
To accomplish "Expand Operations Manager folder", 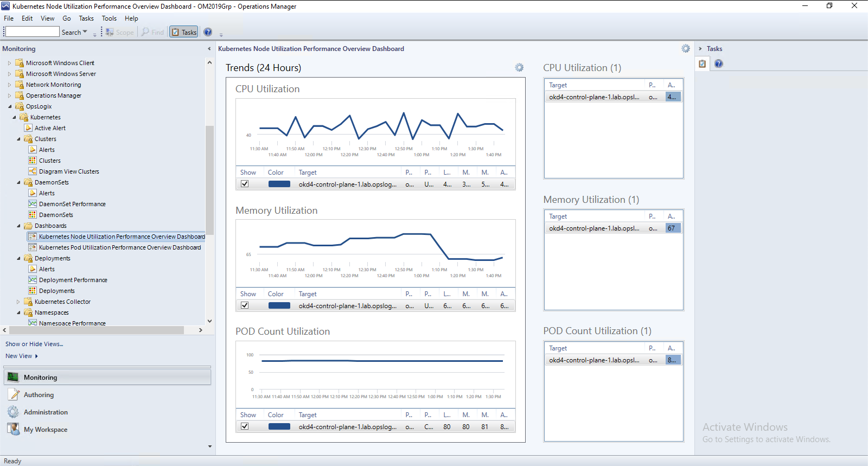I will (x=9, y=95).
